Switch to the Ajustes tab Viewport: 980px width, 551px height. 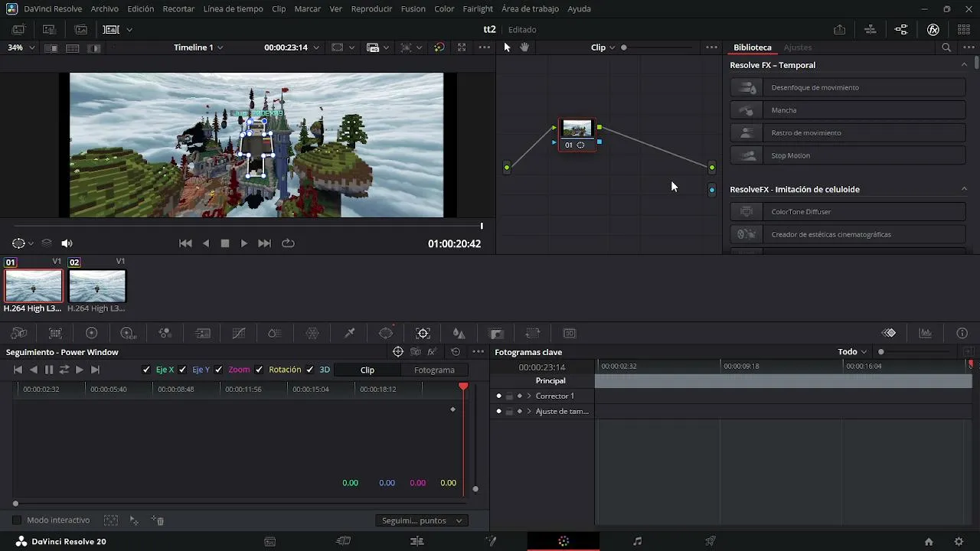click(x=798, y=47)
